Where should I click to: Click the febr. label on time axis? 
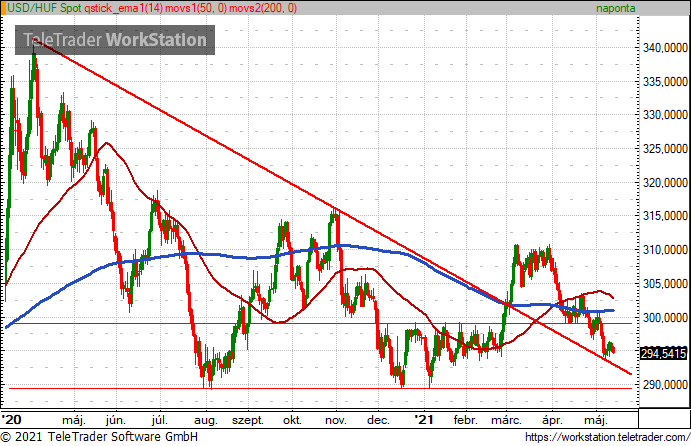pyautogui.click(x=465, y=420)
